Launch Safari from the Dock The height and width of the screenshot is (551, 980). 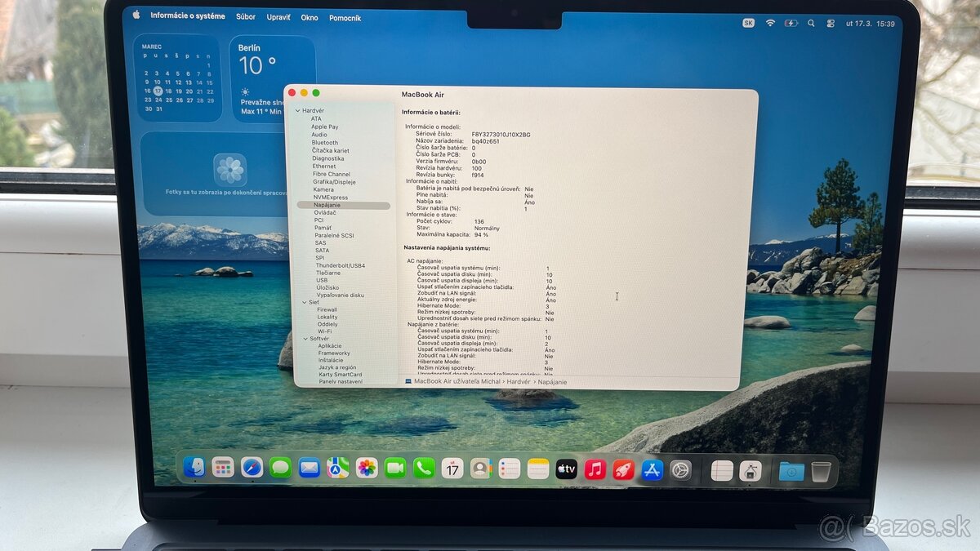click(252, 467)
